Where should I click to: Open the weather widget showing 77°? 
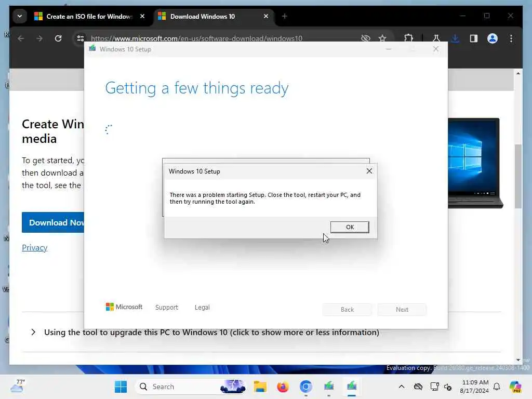pos(18,386)
